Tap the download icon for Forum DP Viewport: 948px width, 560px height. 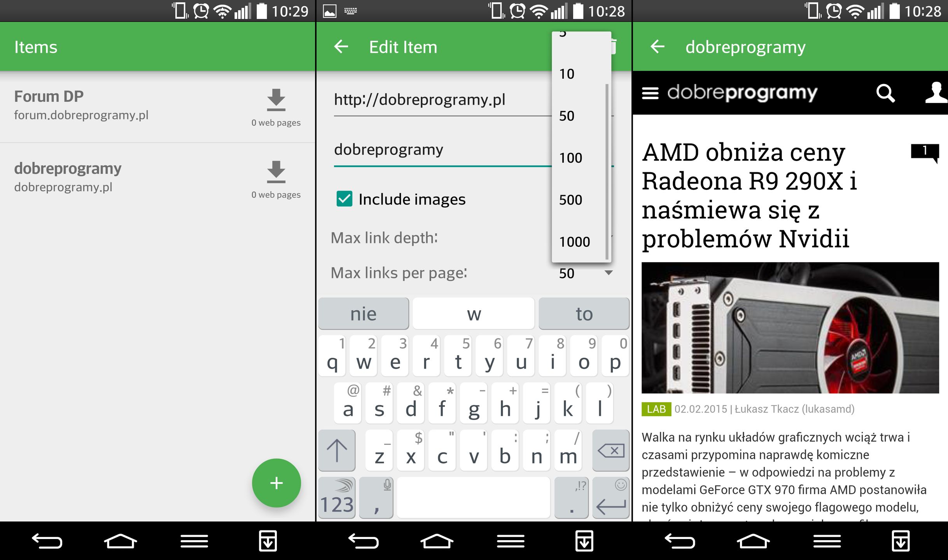pos(276,100)
